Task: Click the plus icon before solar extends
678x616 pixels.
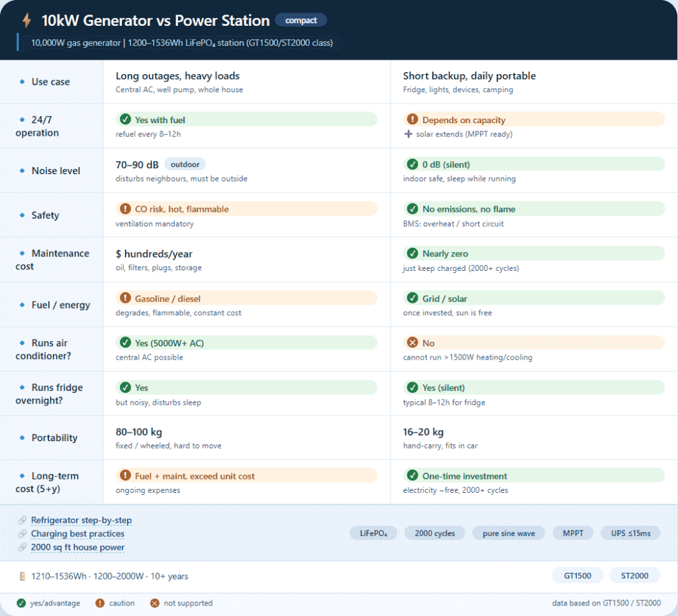Action: pos(408,134)
